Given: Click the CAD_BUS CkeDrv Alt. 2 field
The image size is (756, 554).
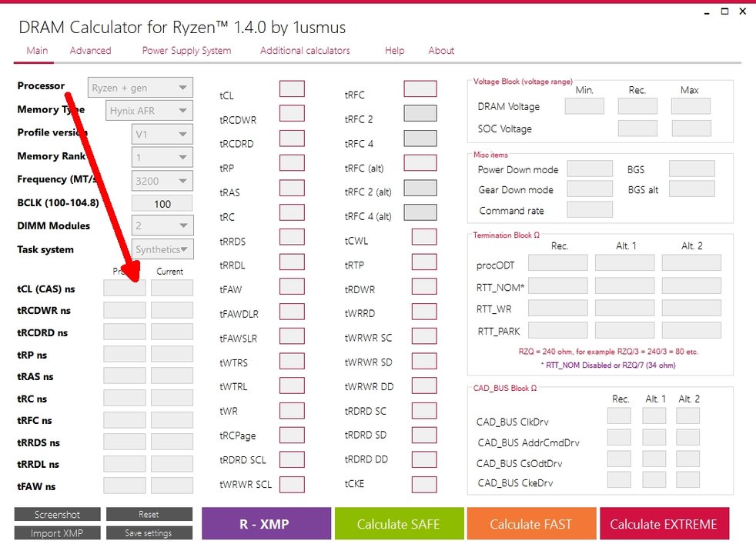Looking at the screenshot, I should [x=688, y=480].
